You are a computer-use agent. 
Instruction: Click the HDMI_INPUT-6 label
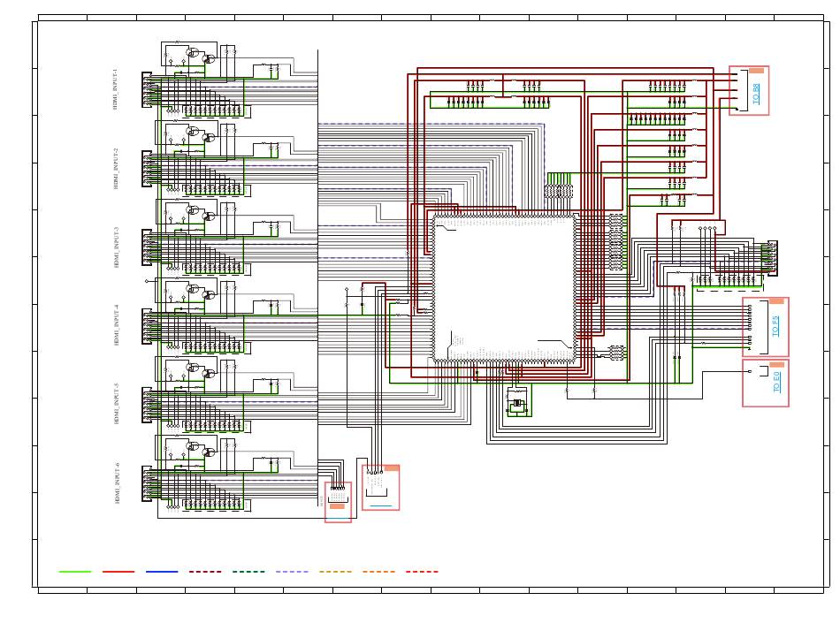pyautogui.click(x=117, y=483)
